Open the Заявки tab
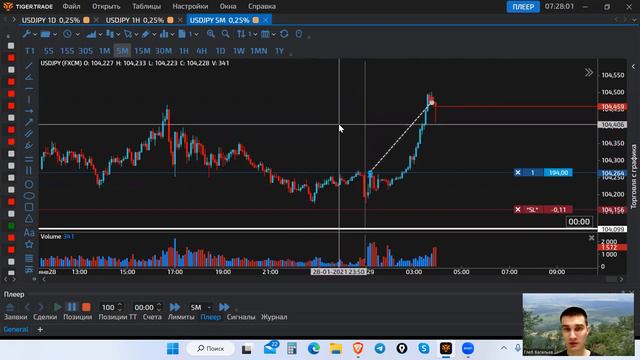The image size is (640, 360). [x=16, y=317]
